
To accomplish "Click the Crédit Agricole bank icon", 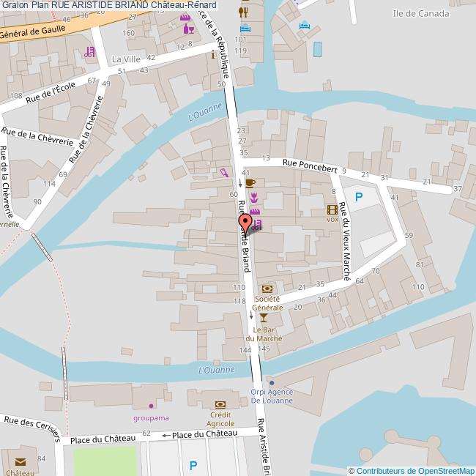I will (x=220, y=404).
